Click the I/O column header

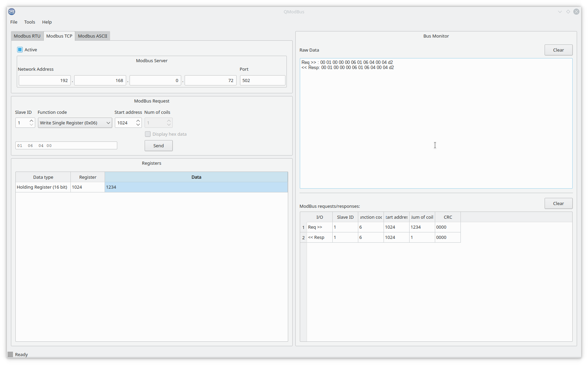[320, 217]
